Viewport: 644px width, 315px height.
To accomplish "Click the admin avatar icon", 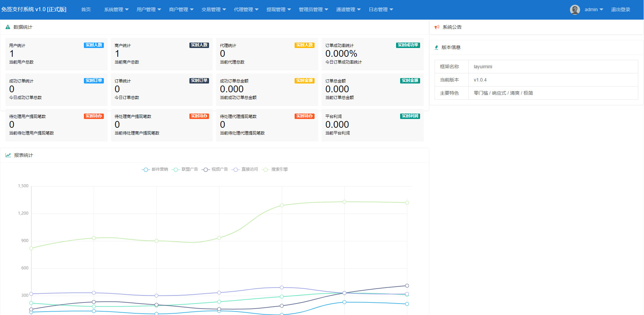I will (575, 9).
